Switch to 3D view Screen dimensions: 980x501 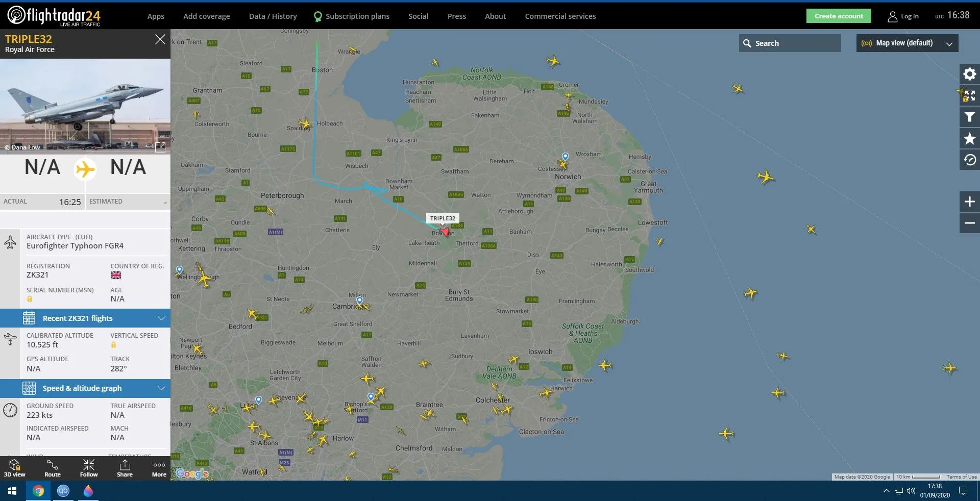pyautogui.click(x=15, y=468)
